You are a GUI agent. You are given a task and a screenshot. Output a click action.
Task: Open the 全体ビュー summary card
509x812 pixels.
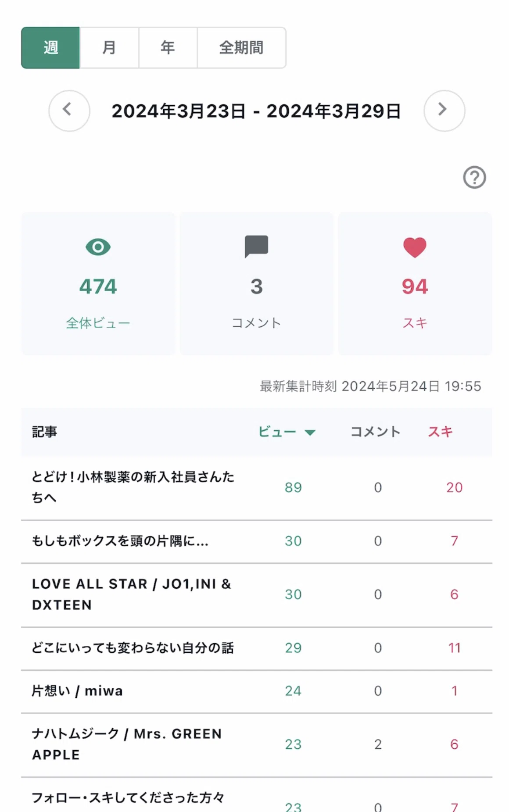[98, 284]
